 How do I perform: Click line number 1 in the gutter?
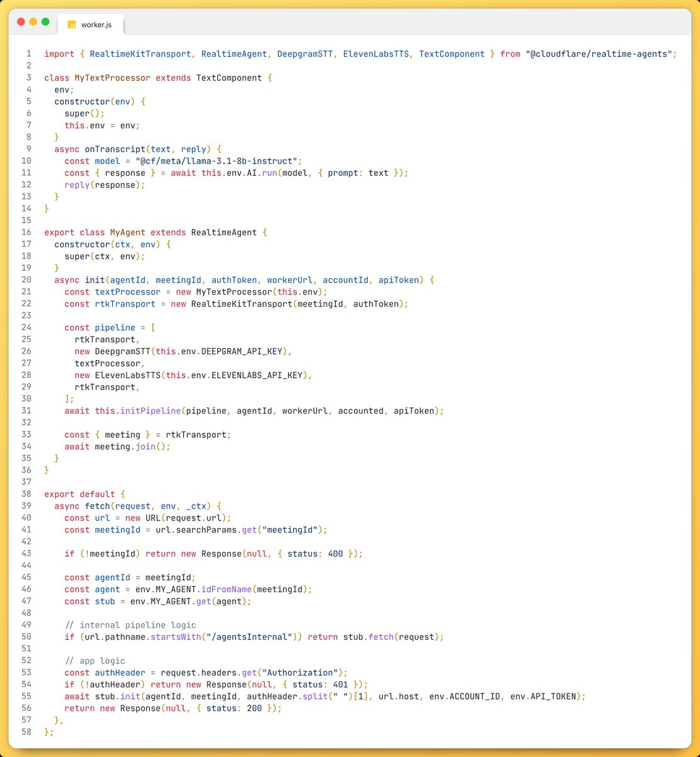pos(28,54)
